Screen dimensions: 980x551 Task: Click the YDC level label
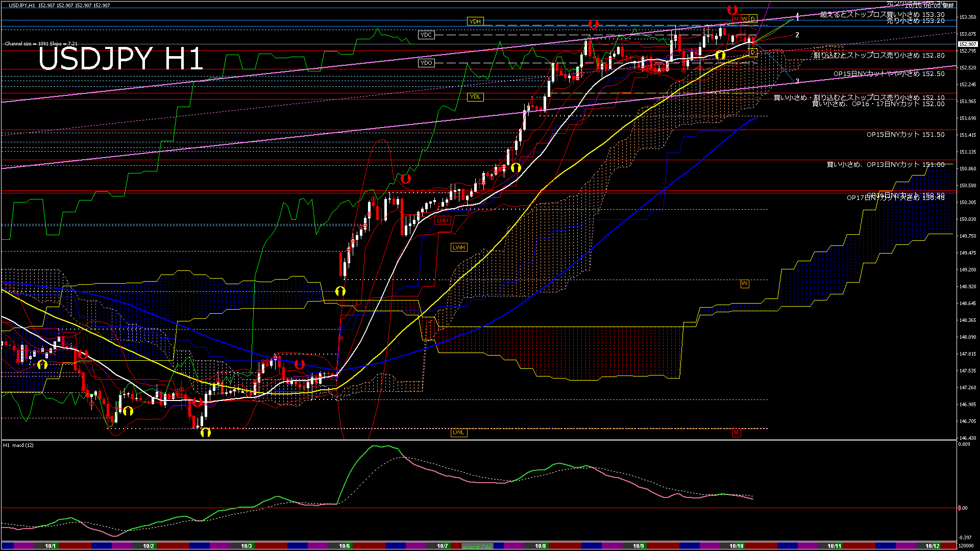coord(426,35)
